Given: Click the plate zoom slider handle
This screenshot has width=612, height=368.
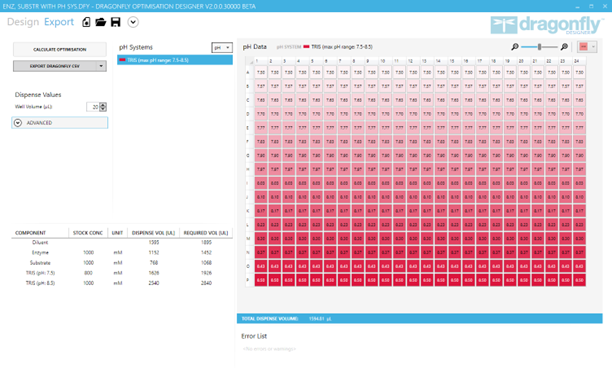Looking at the screenshot, I should point(539,47).
